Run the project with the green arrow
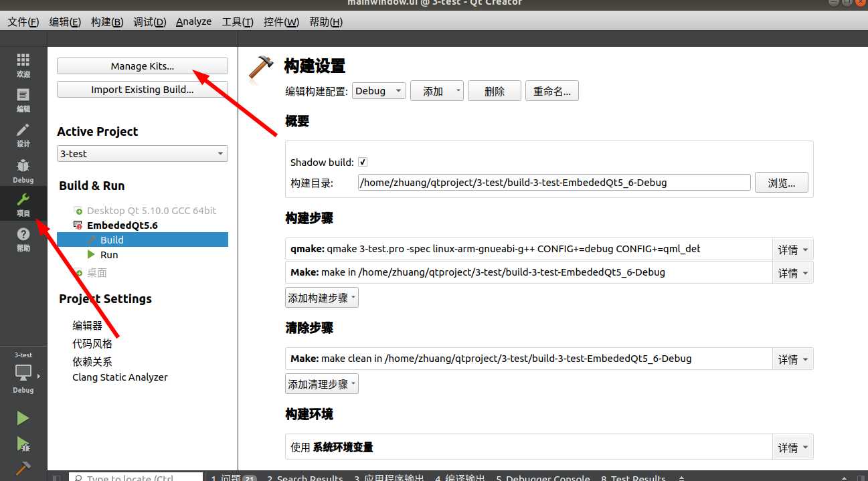 coord(23,418)
